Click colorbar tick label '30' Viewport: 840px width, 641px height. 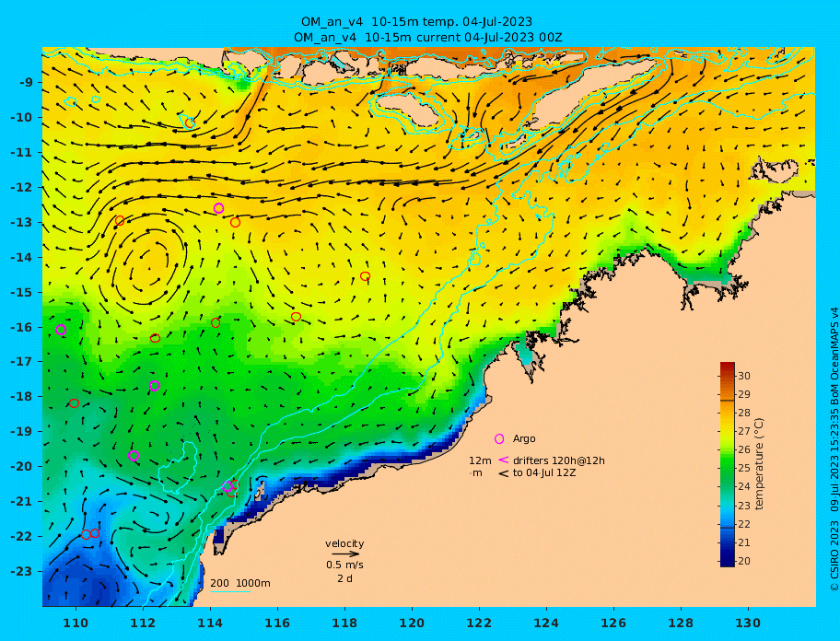pos(744,376)
